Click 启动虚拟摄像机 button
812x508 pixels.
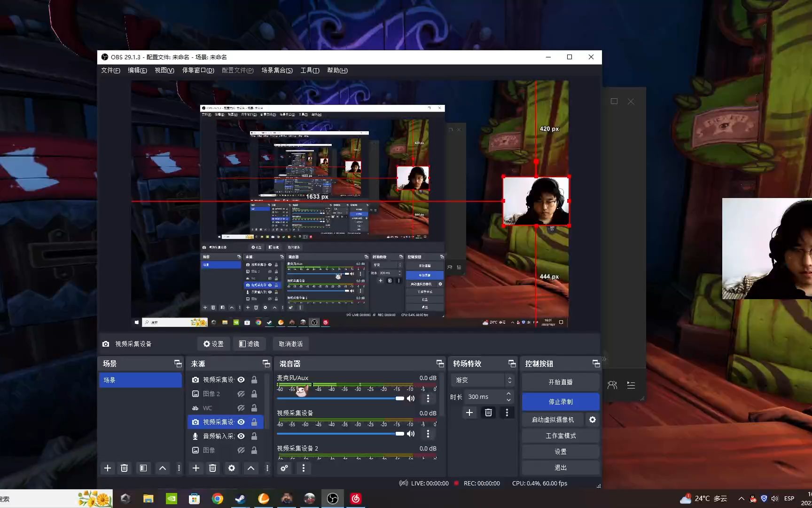(553, 420)
